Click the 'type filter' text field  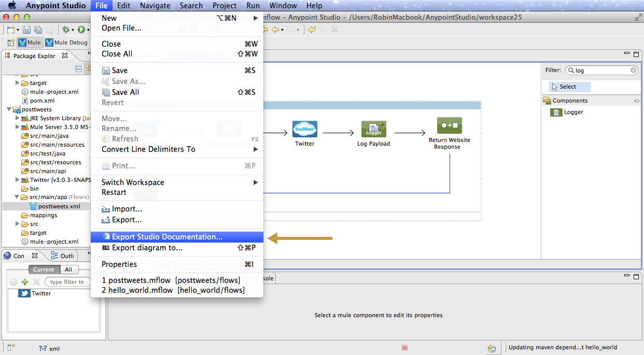coord(66,281)
